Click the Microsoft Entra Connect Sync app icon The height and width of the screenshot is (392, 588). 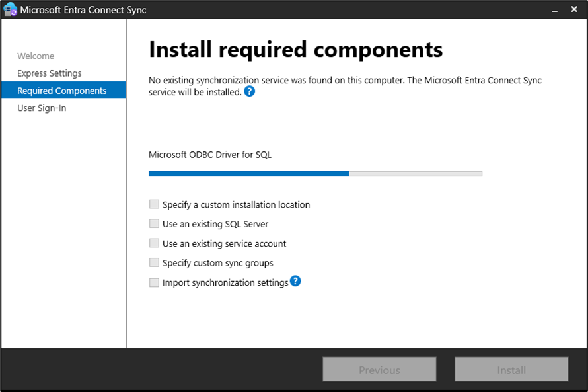[10, 10]
